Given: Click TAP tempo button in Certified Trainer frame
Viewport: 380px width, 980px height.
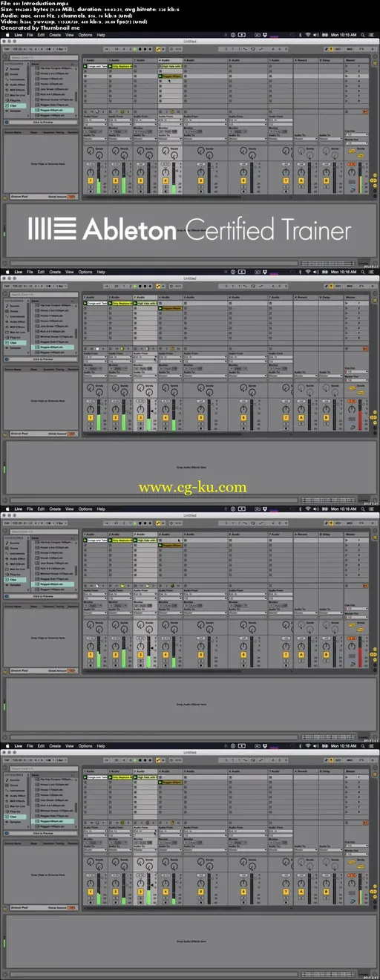Looking at the screenshot, I should (x=7, y=48).
